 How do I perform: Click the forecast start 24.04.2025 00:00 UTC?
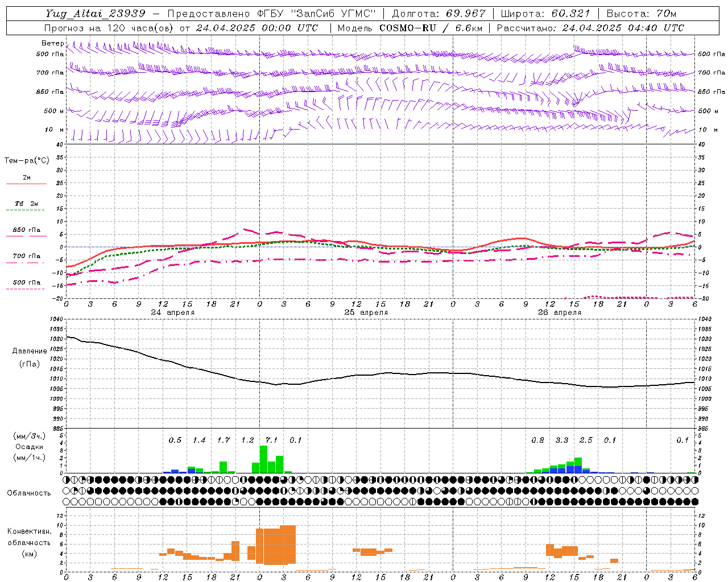click(x=257, y=28)
